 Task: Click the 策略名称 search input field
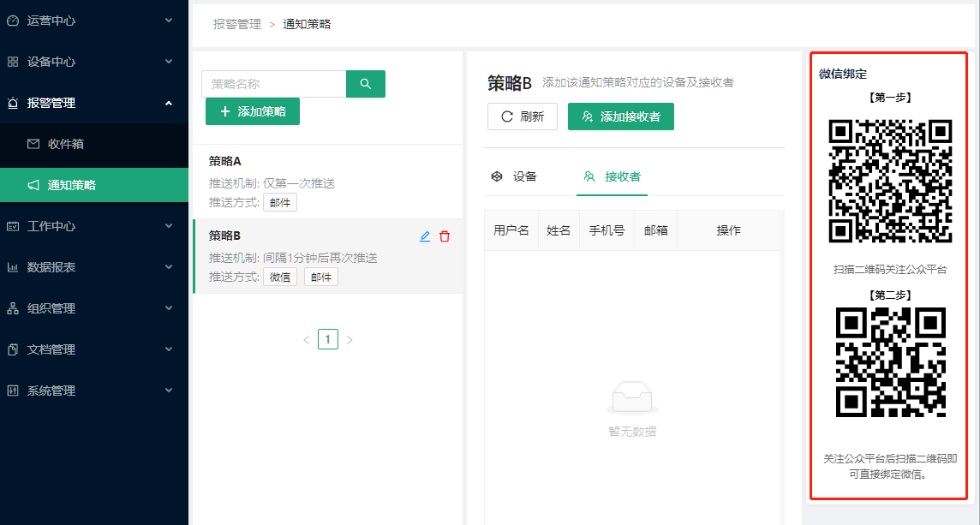tap(273, 84)
